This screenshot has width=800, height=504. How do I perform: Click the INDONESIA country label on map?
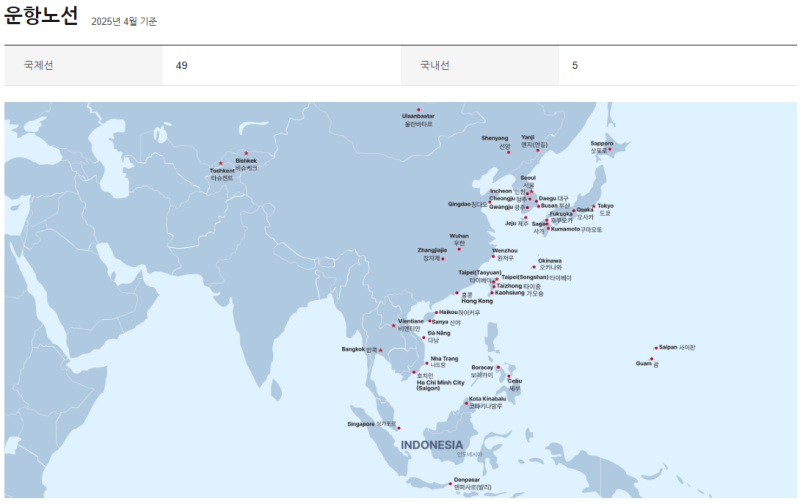432,444
